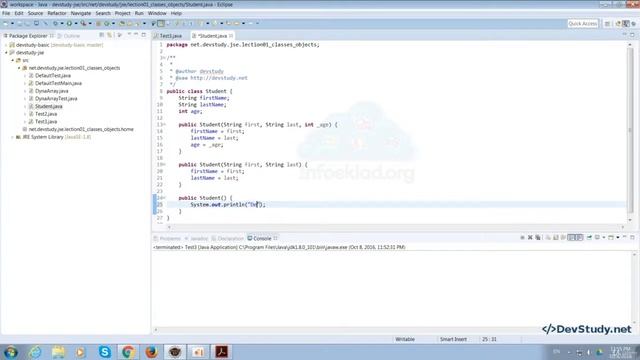Click the green Run button in the toolbar
This screenshot has width=640, height=360.
coord(69,23)
